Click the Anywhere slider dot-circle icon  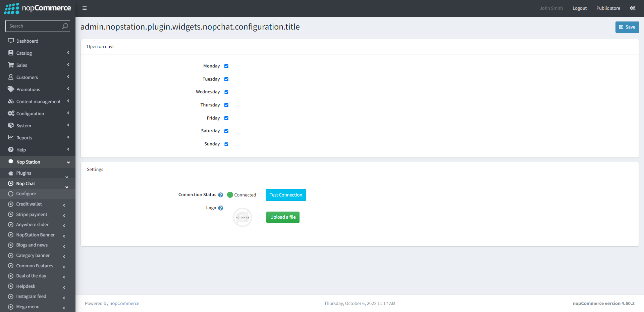11,225
